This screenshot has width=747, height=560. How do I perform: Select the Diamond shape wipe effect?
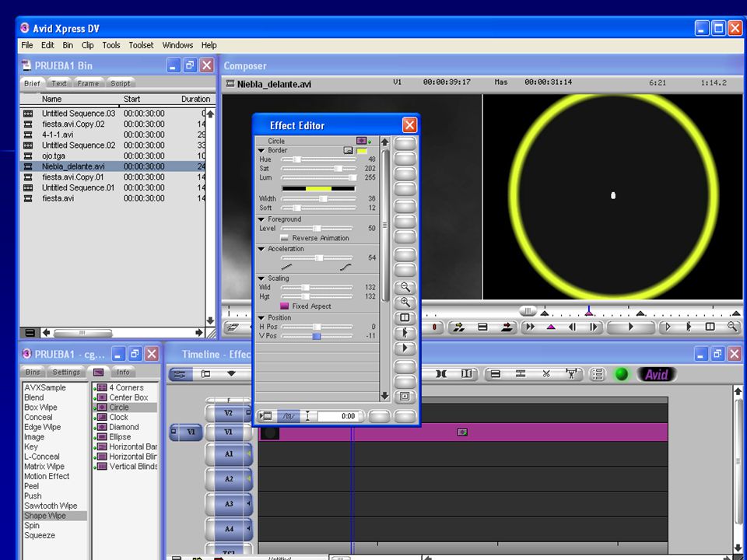pyautogui.click(x=124, y=427)
